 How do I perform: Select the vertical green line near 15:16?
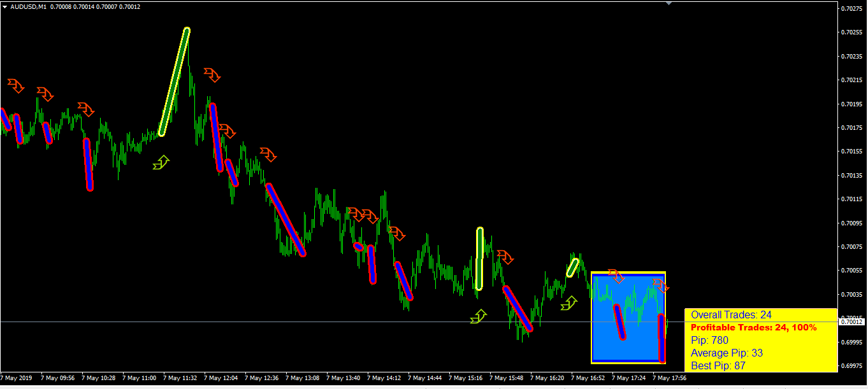[x=479, y=258]
